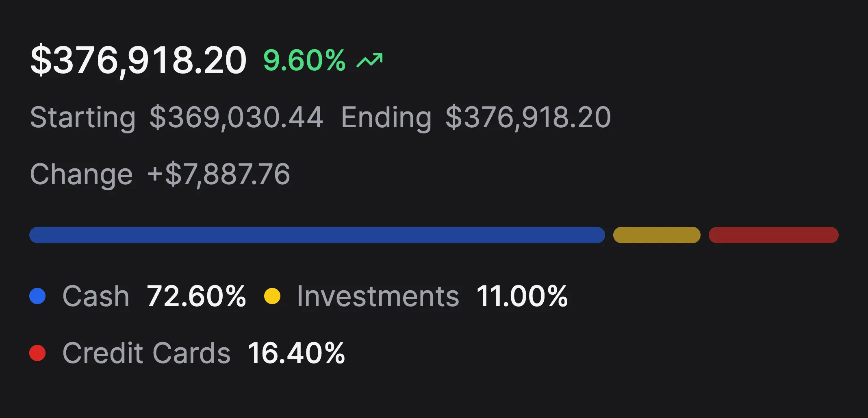
Task: Click the blue Cash segment of the bar
Action: pos(317,235)
